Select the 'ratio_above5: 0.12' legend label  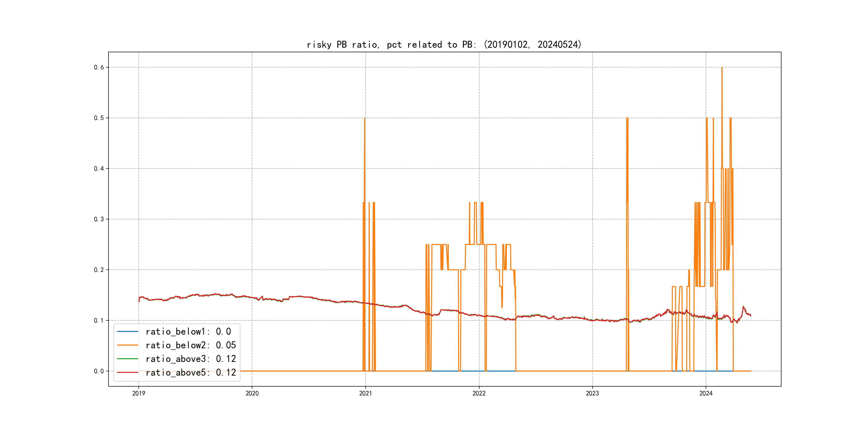(x=191, y=372)
